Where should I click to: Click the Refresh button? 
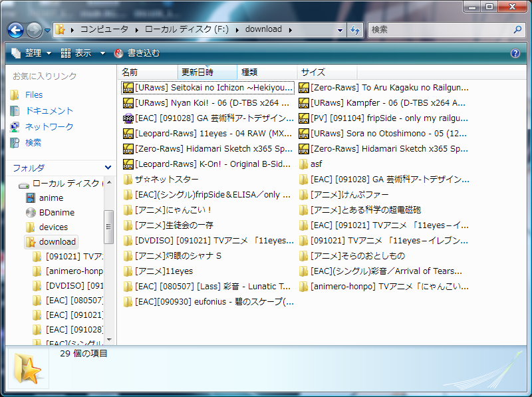pos(355,30)
